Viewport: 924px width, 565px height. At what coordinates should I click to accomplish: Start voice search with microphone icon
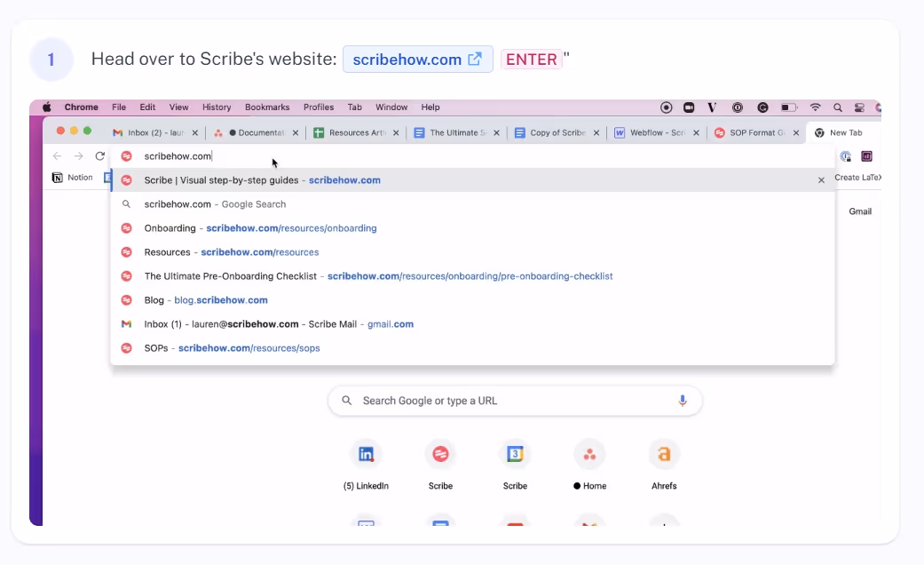[x=682, y=401]
